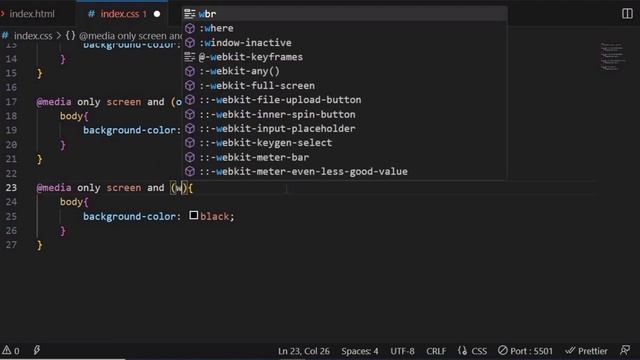Screen dimensions: 640x360
Task: Select ::-webkit-keygen-select suggestion
Action: (x=344, y=143)
